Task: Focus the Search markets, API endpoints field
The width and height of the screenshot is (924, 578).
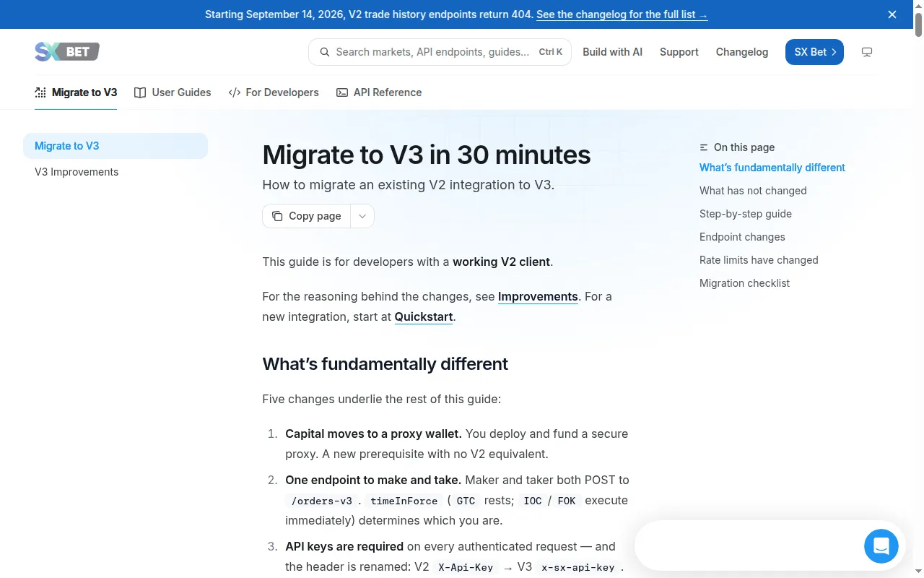Action: (x=440, y=52)
